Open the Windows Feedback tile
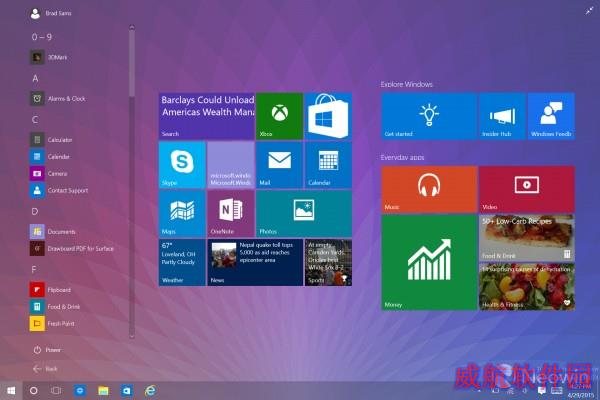Image resolution: width=600 pixels, height=400 pixels. pyautogui.click(x=551, y=116)
